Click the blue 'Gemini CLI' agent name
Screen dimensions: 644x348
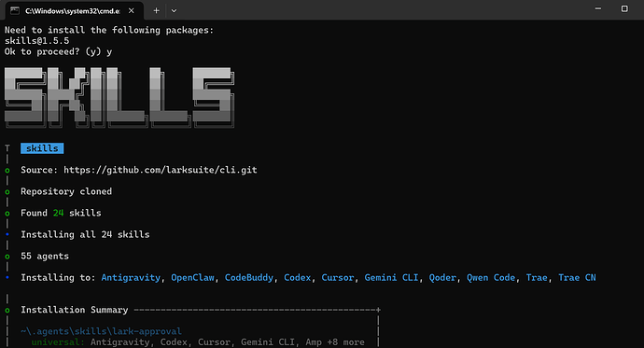tap(391, 278)
